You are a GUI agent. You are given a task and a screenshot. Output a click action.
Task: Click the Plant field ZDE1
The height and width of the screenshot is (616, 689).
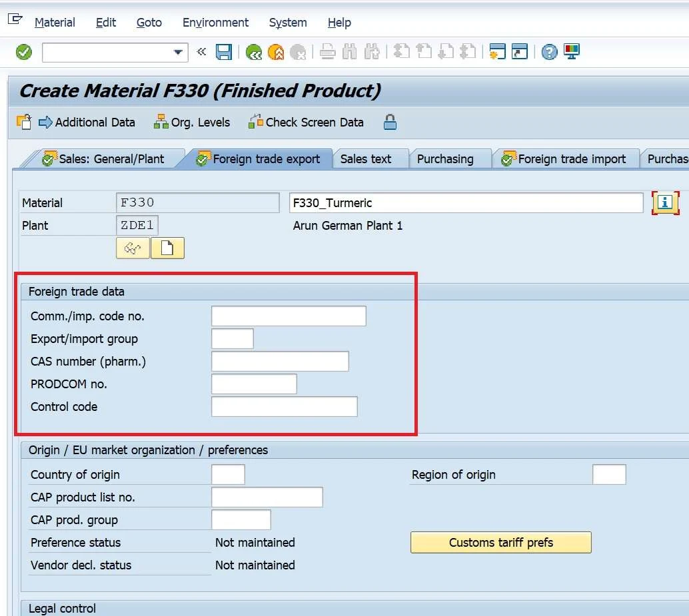137,225
